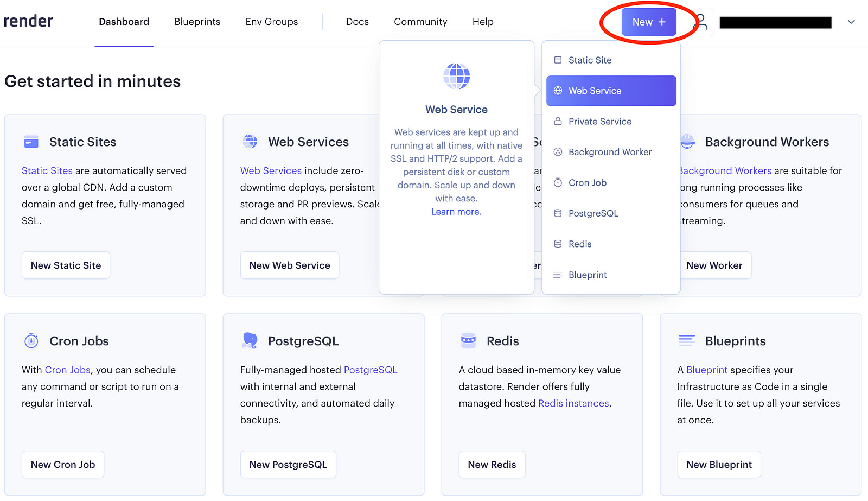Viewport: 868px width, 501px height.
Task: Click the Background Worker menu icon
Action: [558, 152]
